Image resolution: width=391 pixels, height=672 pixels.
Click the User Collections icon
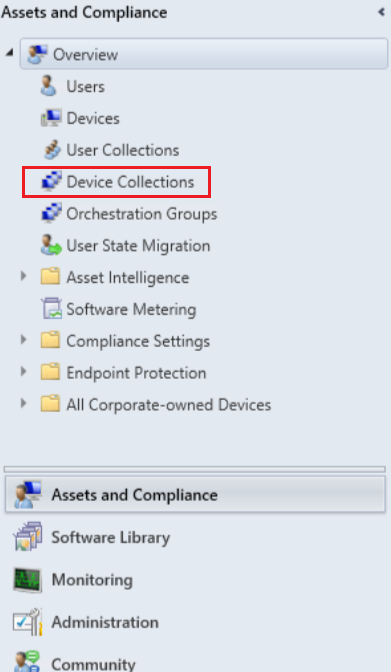52,150
